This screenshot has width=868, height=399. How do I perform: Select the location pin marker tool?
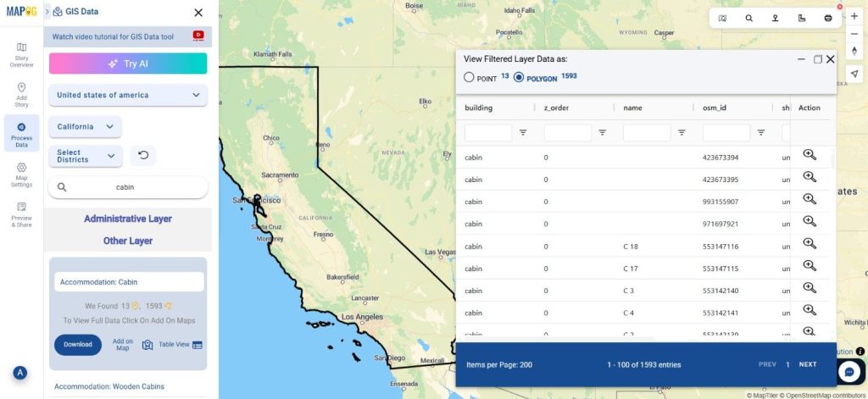coord(776,18)
